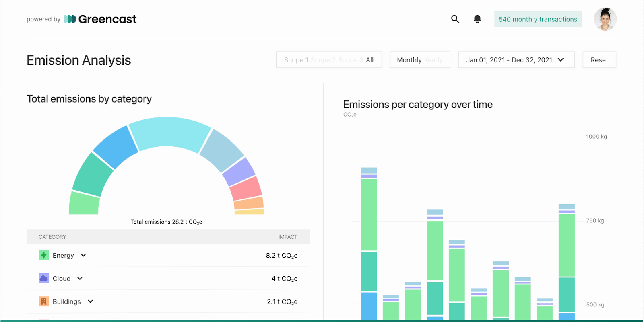Select the All scopes filter

pyautogui.click(x=369, y=60)
